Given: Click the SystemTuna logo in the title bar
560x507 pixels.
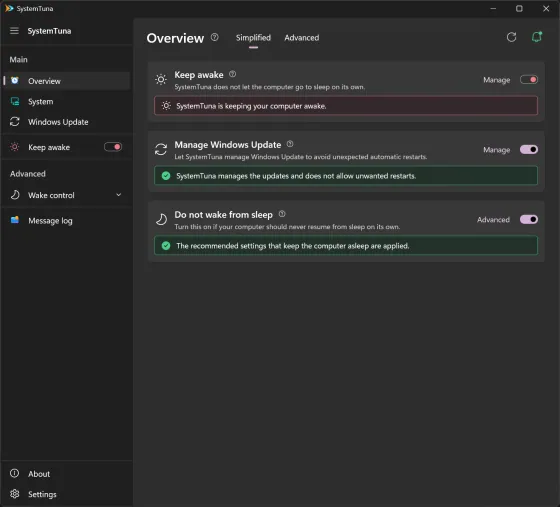Looking at the screenshot, I should pyautogui.click(x=9, y=8).
